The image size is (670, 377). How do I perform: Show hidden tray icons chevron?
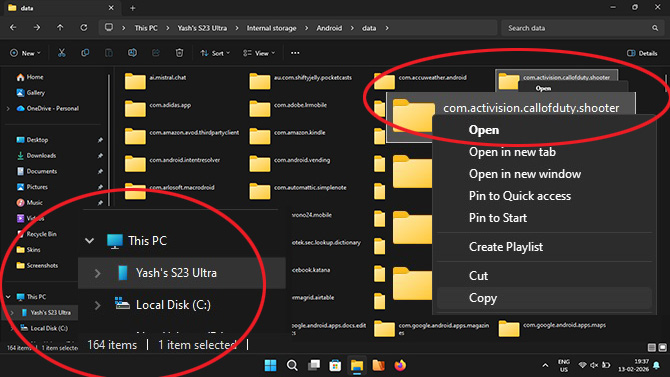(x=545, y=365)
